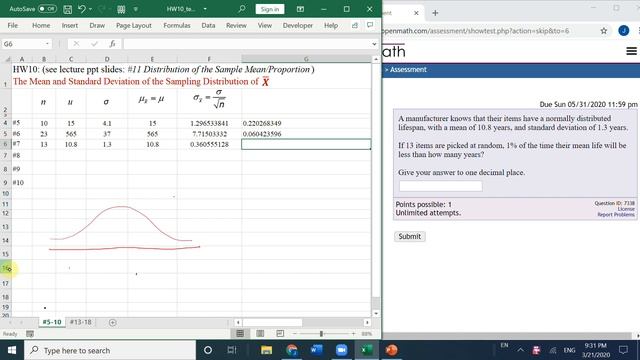The image size is (640, 360).
Task: Click the Share icon in Excel ribbon
Action: pos(355,25)
